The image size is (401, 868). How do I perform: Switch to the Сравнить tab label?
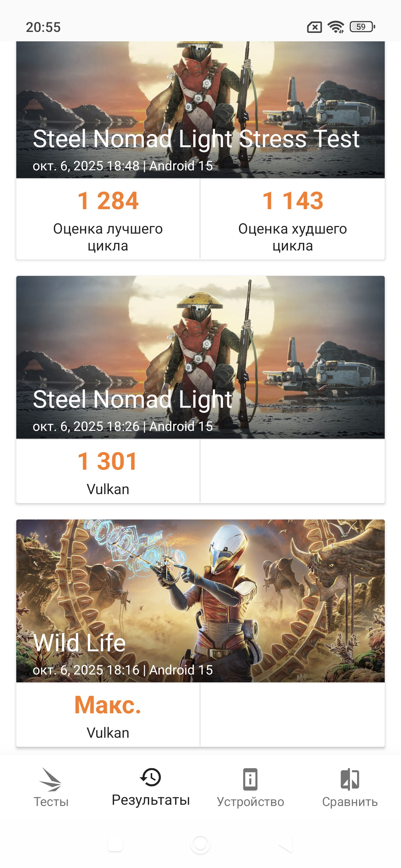pos(350,802)
